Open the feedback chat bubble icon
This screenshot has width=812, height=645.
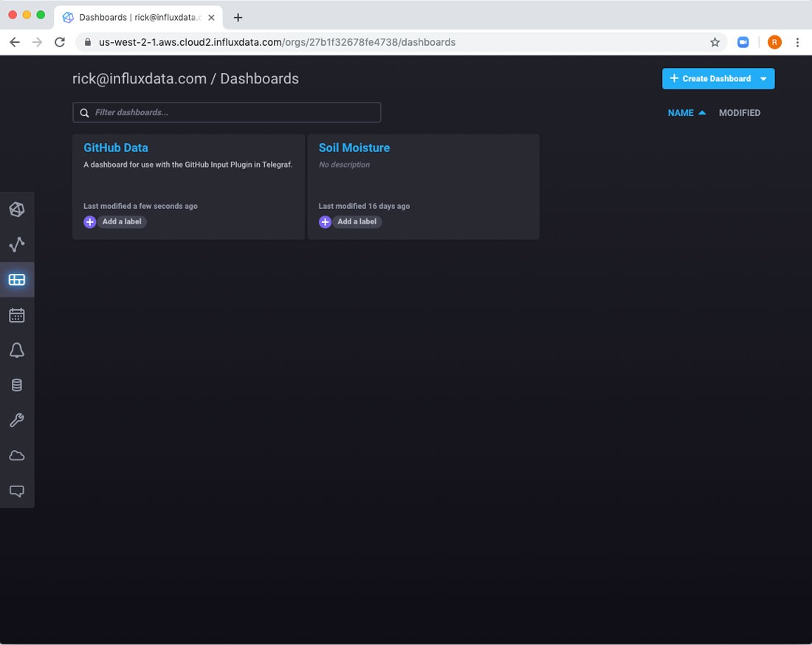pyautogui.click(x=16, y=491)
